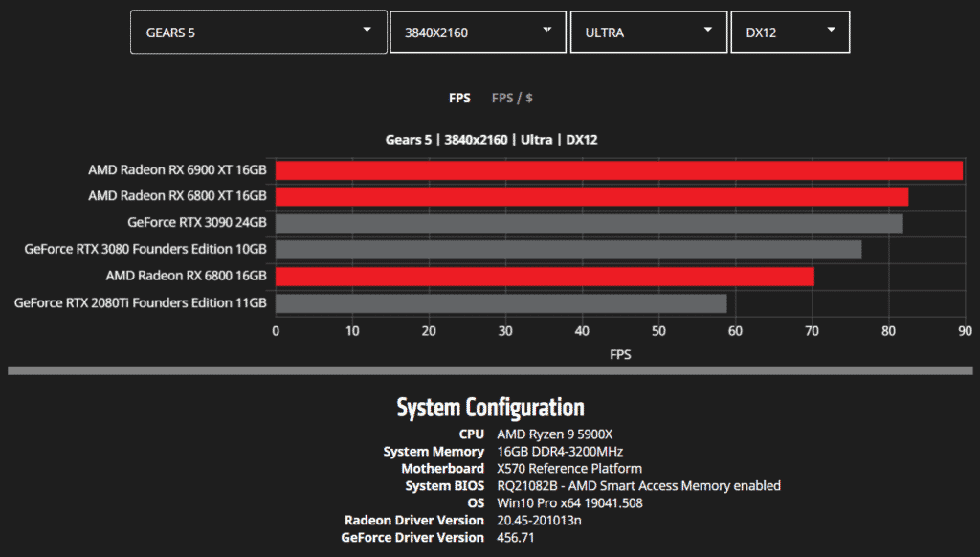Viewport: 980px width, 557px height.
Task: Click the arrow icon in resolution selector
Action: pos(547,30)
